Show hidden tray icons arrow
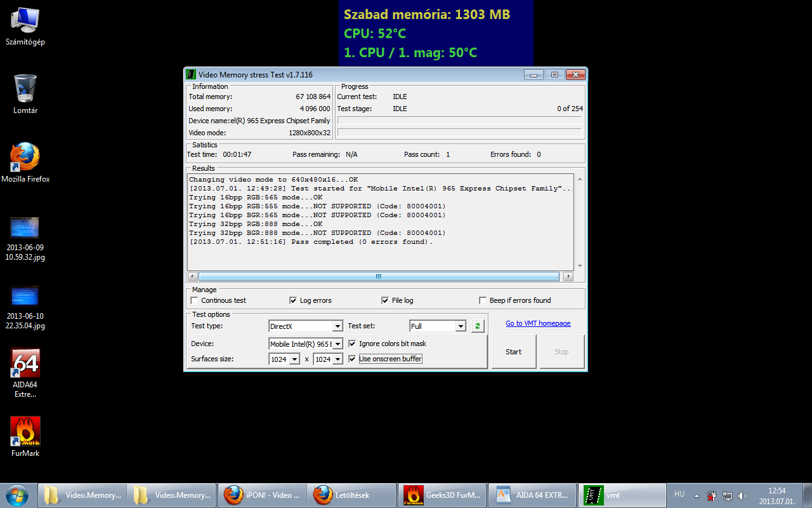Viewport: 812px width, 508px height. coord(697,495)
